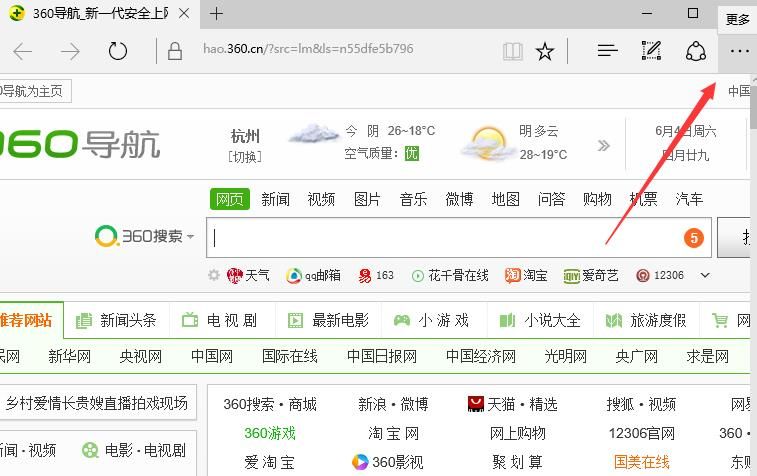Open the 国美在线 link
The width and height of the screenshot is (757, 476).
642,462
